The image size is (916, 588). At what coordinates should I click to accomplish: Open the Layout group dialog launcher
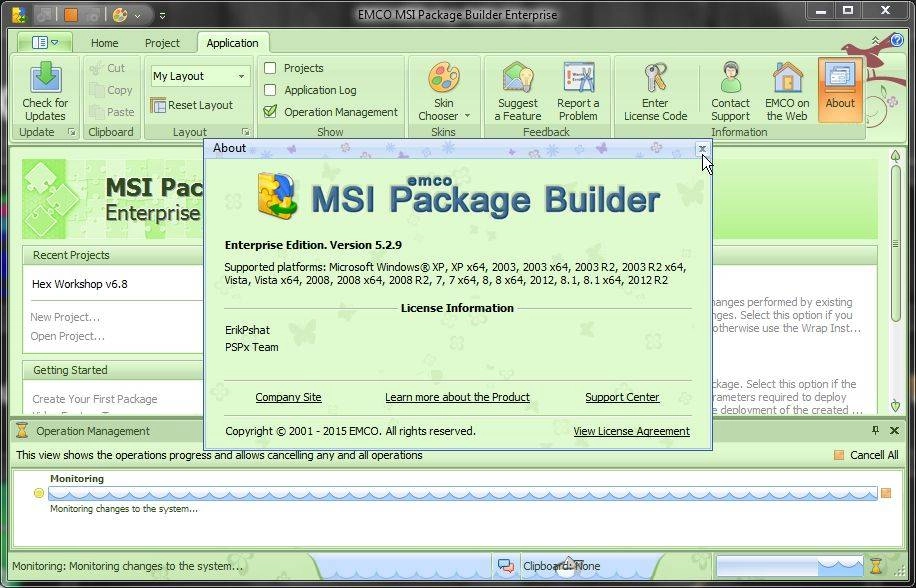246,133
